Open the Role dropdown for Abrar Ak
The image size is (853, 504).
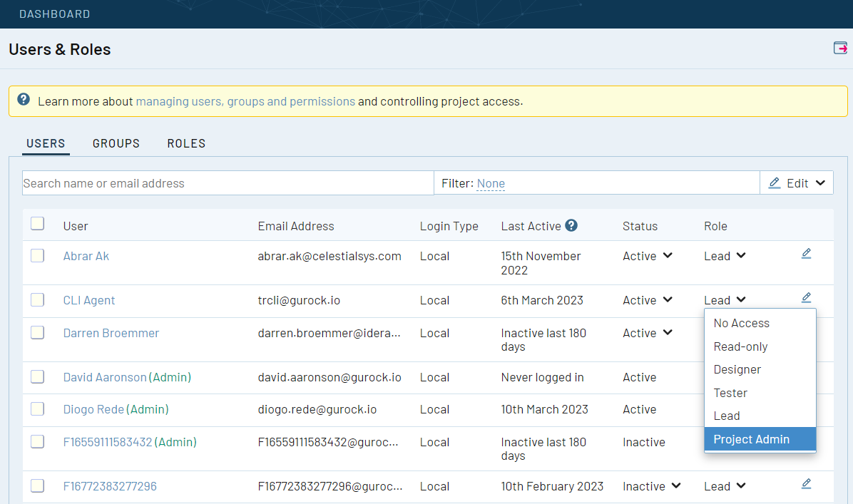click(725, 256)
